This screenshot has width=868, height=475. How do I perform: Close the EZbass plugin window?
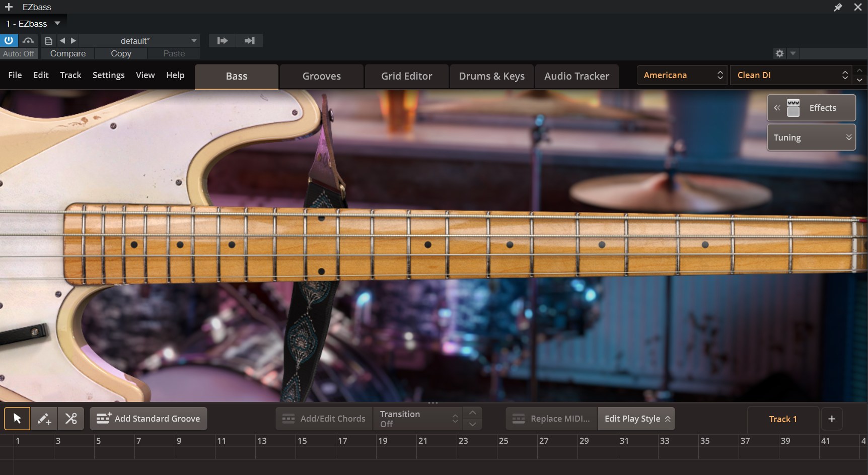pos(858,7)
